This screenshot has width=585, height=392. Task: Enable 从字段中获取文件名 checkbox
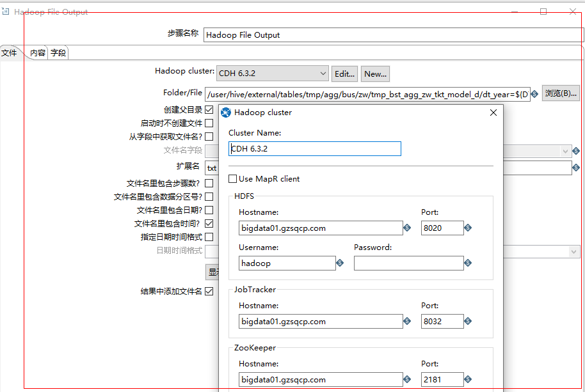tap(209, 136)
